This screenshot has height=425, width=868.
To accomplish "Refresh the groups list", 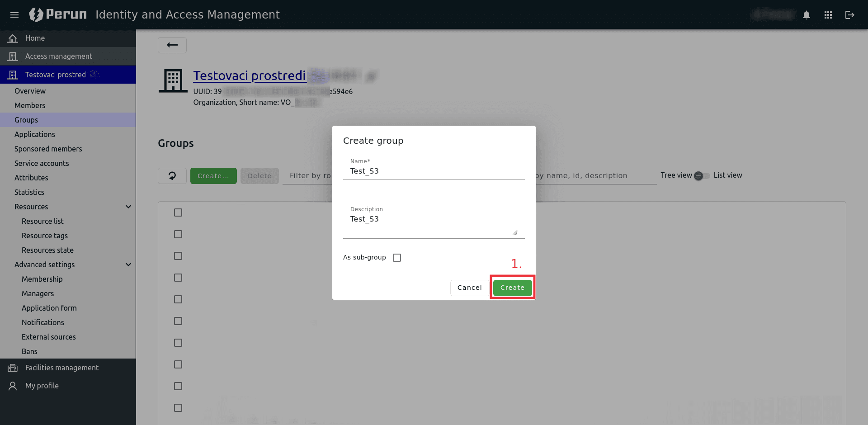I will coord(172,175).
